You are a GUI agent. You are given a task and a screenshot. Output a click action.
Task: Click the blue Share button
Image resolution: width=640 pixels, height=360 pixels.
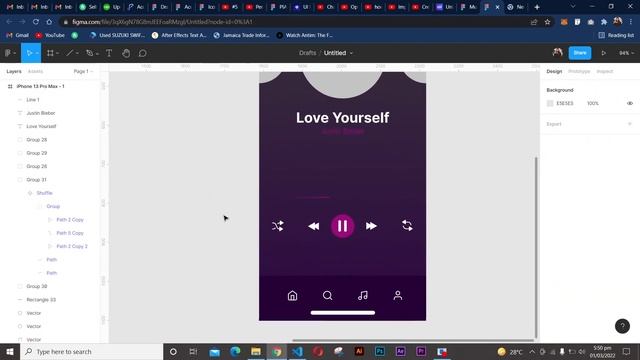point(580,53)
